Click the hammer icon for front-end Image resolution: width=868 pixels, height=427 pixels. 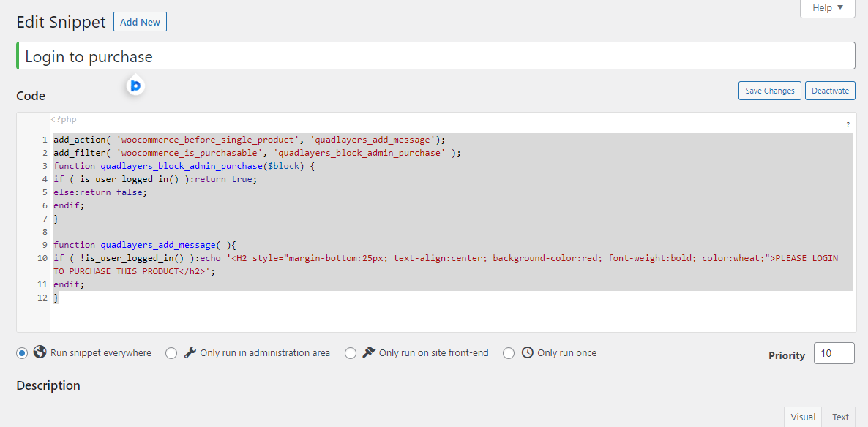pyautogui.click(x=369, y=352)
